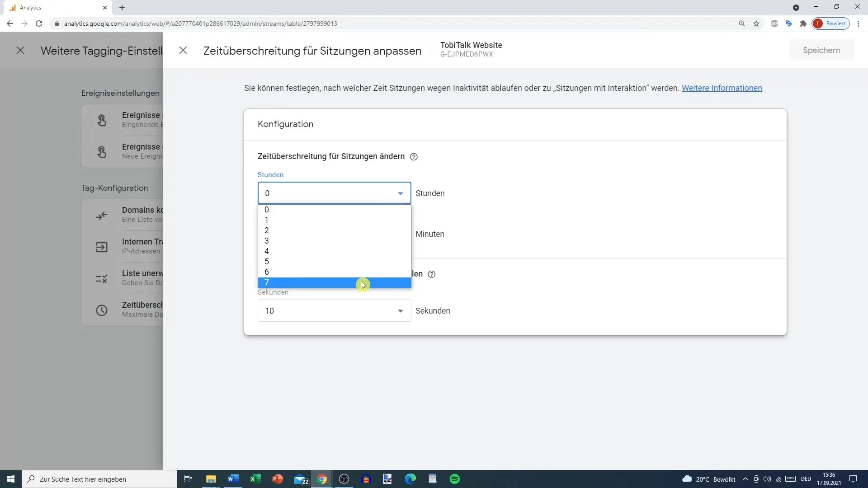This screenshot has width=868, height=488.
Task: Click the Pausiert profile button
Action: 830,23
